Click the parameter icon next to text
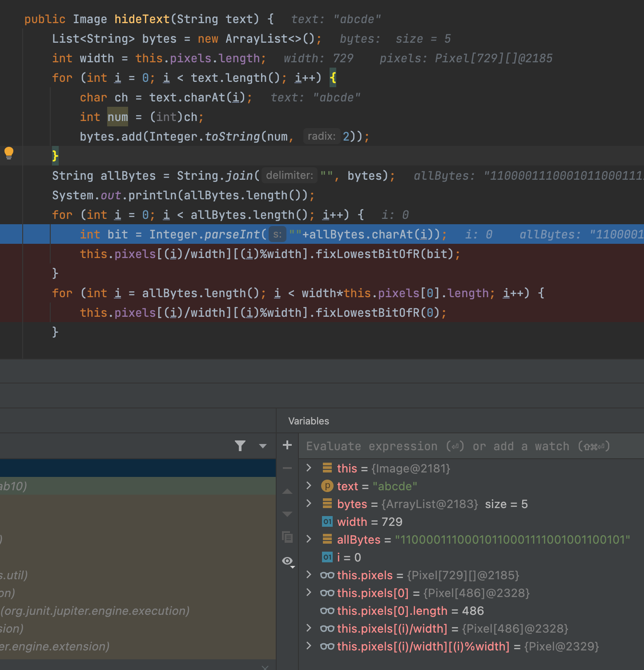 point(327,486)
